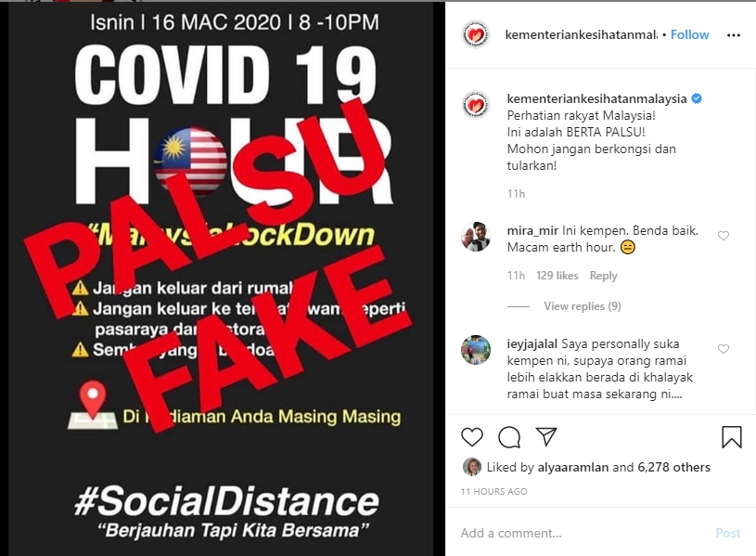The width and height of the screenshot is (756, 556).
Task: Like mira_mir's comment with the small heart
Action: pyautogui.click(x=724, y=236)
